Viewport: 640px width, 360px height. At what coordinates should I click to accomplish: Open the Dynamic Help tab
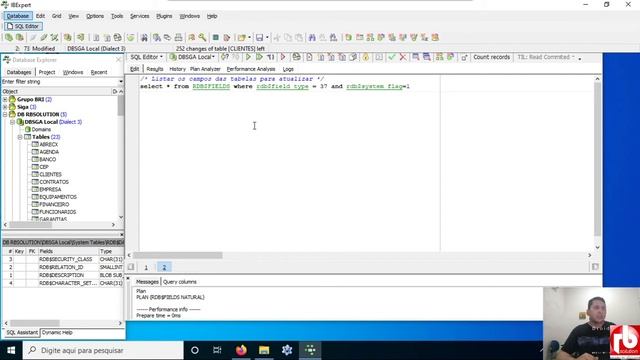point(57,333)
